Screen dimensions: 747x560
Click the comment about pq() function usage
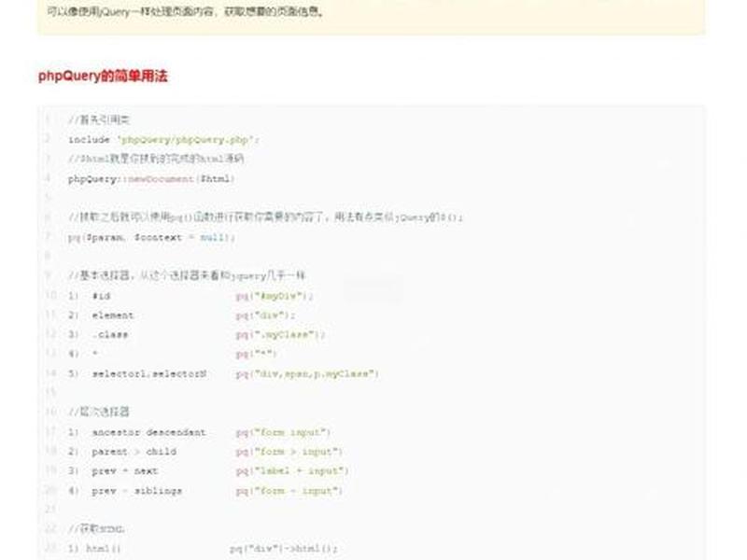265,217
